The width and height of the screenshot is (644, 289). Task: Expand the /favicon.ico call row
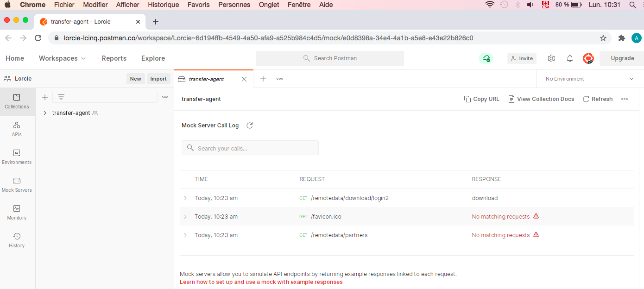[185, 217]
